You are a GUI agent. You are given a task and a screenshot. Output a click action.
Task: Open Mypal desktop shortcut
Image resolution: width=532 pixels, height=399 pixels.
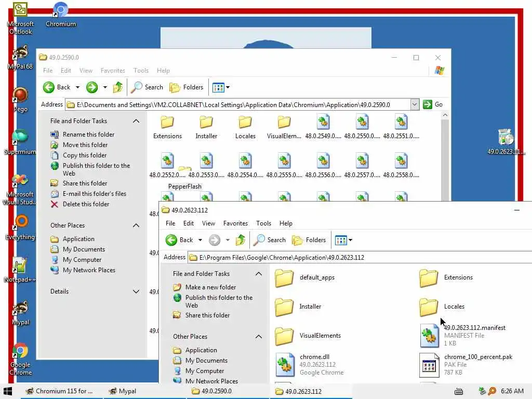20,313
